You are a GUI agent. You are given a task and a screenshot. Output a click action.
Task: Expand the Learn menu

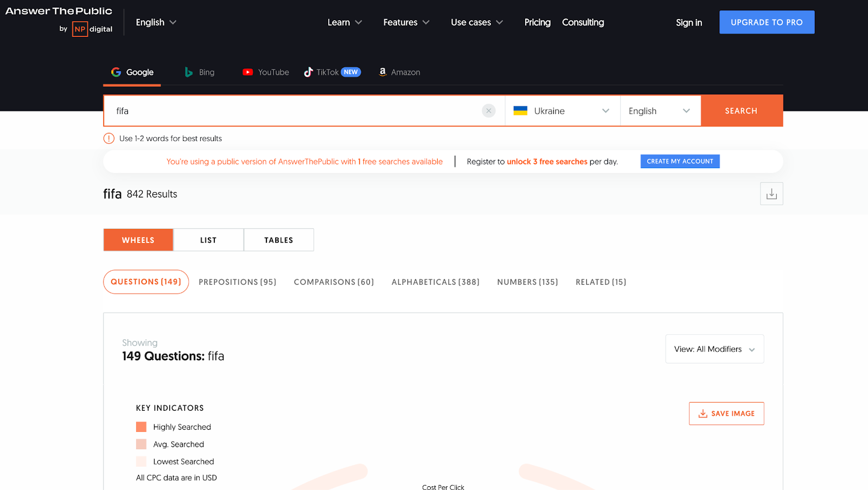[344, 22]
